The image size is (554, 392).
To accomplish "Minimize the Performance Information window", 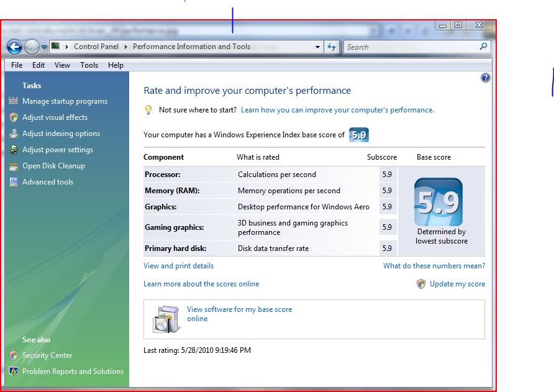I will click(443, 25).
